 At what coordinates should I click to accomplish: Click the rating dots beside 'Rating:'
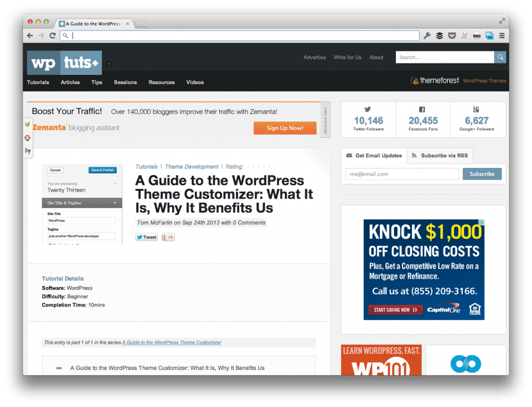[x=259, y=167]
